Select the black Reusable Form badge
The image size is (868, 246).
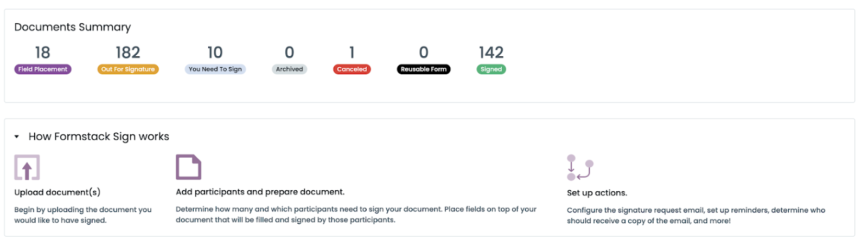pyautogui.click(x=424, y=69)
